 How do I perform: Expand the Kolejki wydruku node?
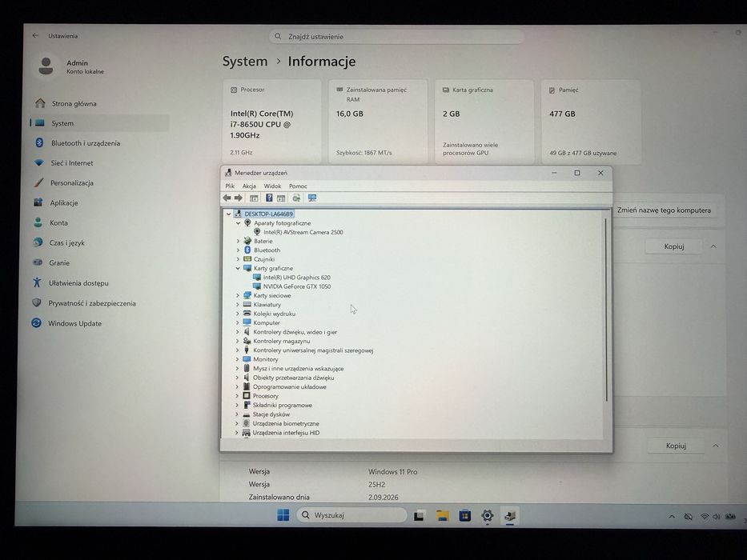pos(237,314)
